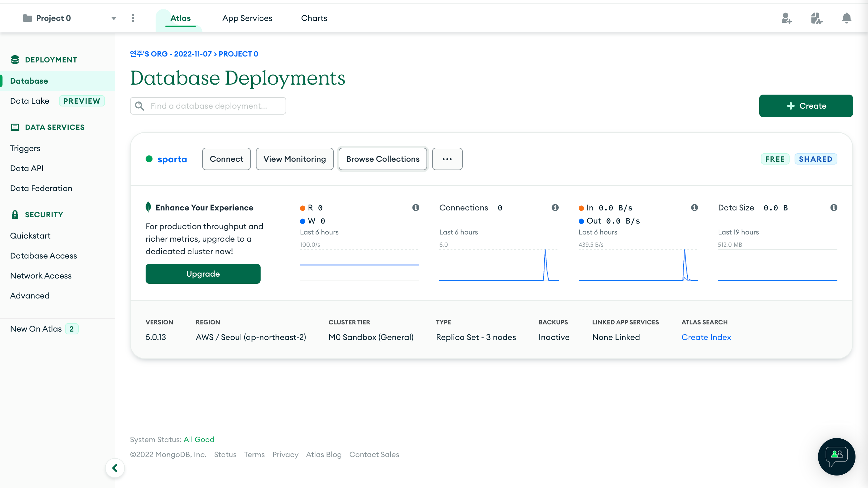
Task: Open sparta cluster more options menu
Action: [447, 159]
